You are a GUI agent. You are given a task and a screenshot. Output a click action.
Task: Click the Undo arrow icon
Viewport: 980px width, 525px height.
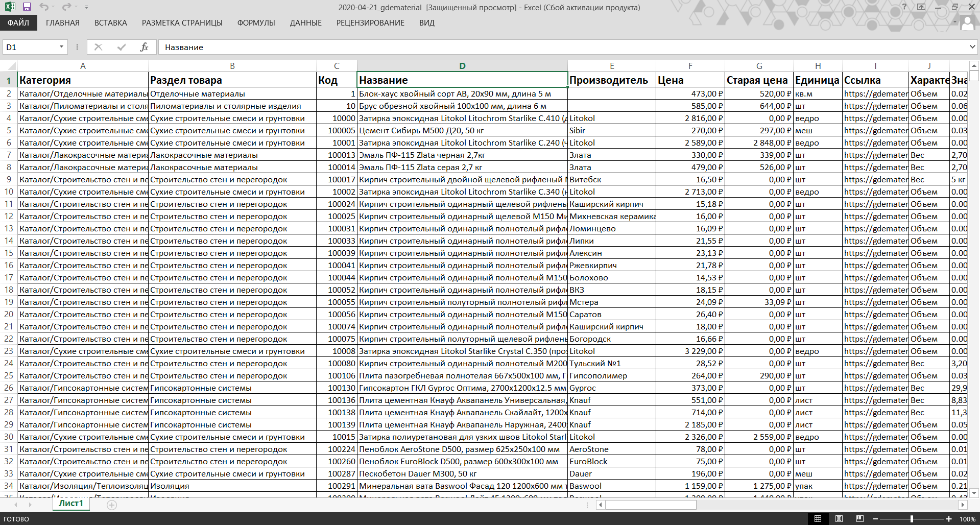point(44,7)
